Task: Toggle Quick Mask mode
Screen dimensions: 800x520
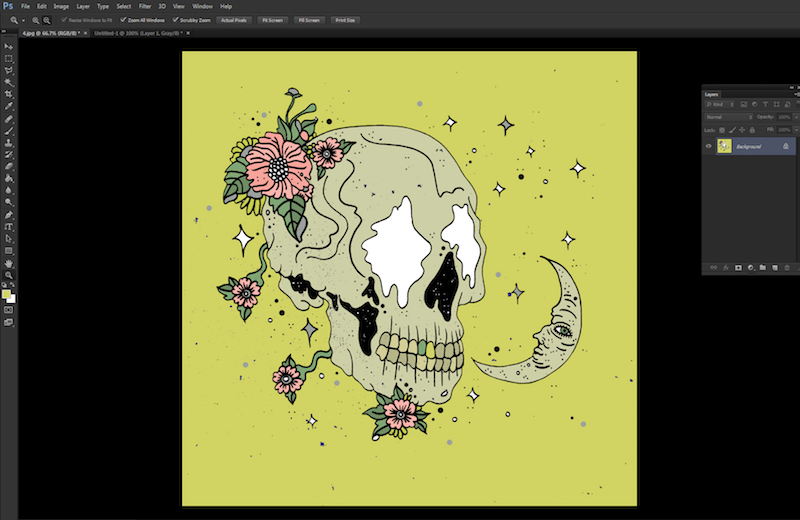Action: [x=9, y=310]
